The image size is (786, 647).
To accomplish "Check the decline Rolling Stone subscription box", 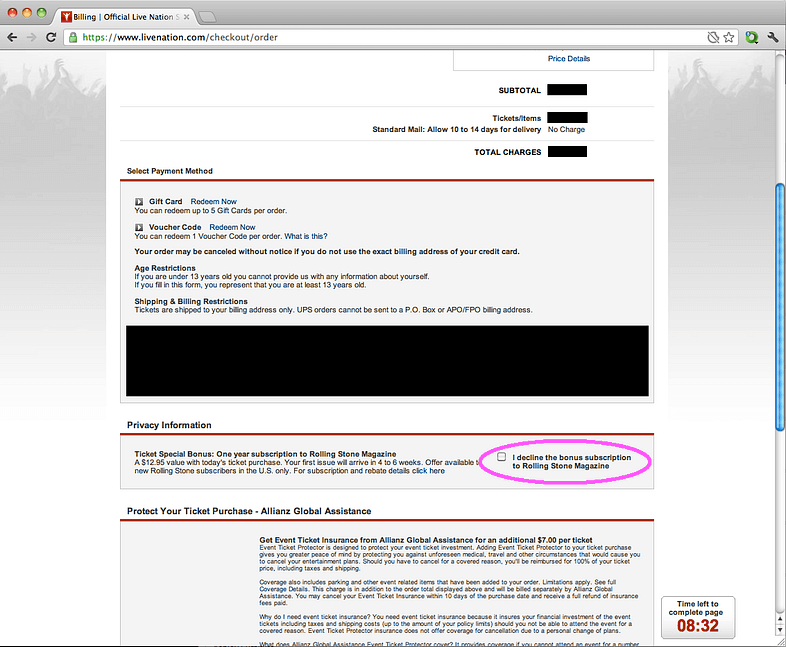I will tap(502, 457).
